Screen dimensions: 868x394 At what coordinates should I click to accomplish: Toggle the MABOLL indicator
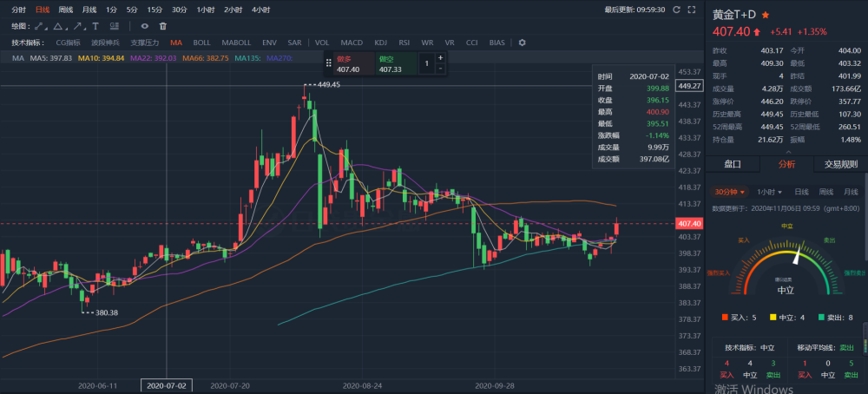236,43
